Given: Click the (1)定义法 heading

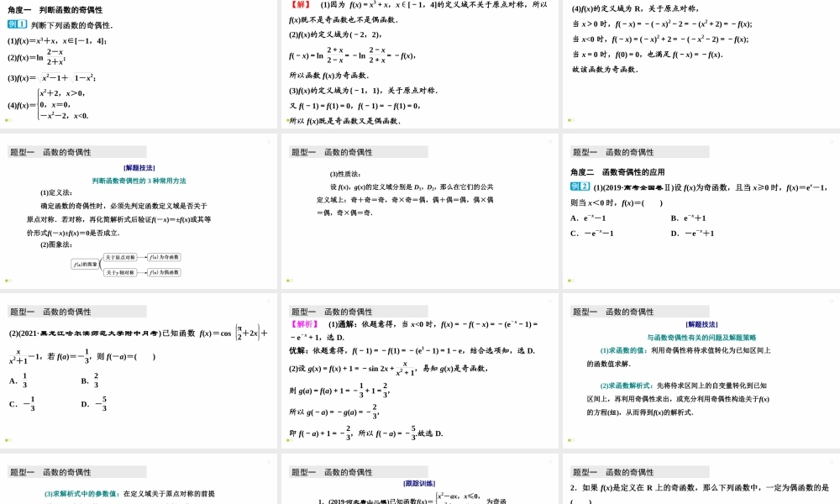Looking at the screenshot, I should pos(56,192).
